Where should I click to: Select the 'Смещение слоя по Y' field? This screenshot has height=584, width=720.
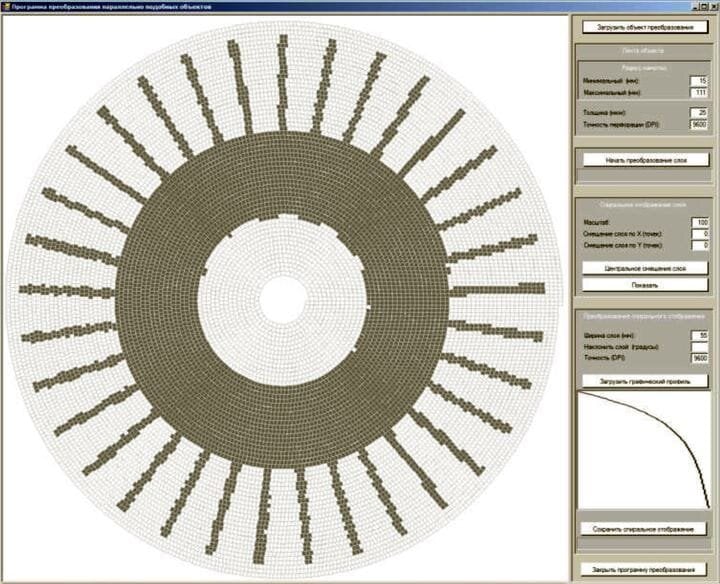pyautogui.click(x=698, y=244)
